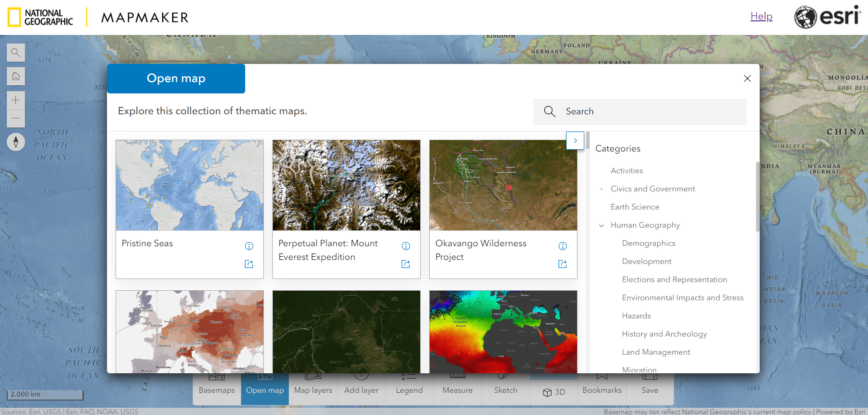Open the Map layers panel
Viewport: 868px width, 415px height.
[312, 390]
